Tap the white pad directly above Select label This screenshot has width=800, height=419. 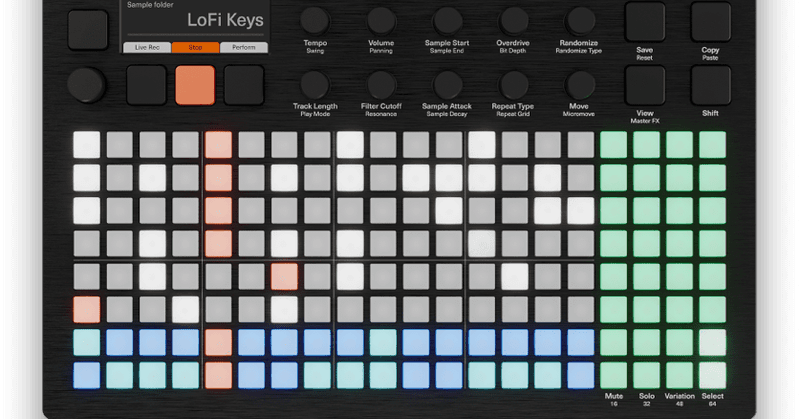coord(712,376)
